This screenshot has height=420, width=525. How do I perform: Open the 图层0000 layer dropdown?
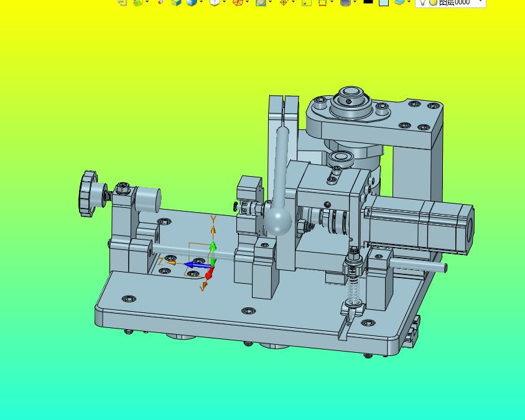click(x=481, y=2)
